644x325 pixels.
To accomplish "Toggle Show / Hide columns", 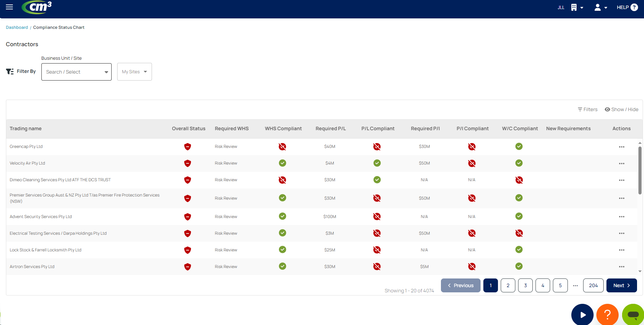I will pyautogui.click(x=621, y=109).
